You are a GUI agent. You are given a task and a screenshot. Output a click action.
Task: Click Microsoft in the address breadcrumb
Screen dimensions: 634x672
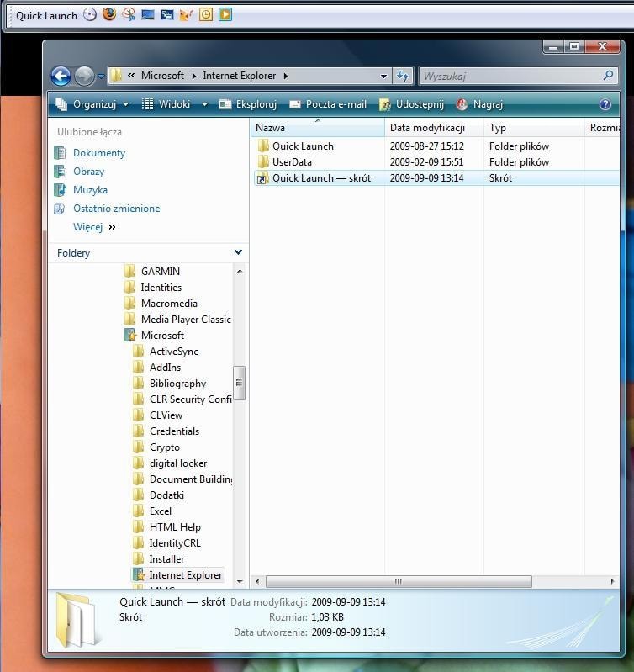(162, 76)
